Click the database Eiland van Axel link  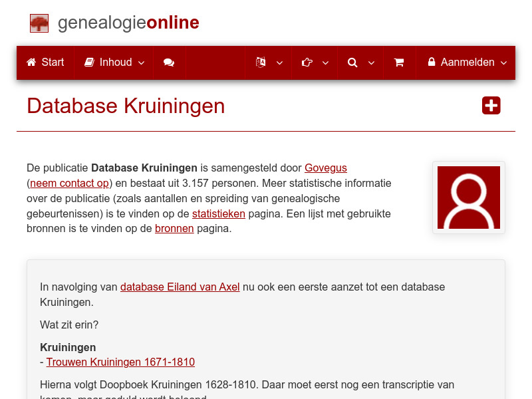click(179, 287)
